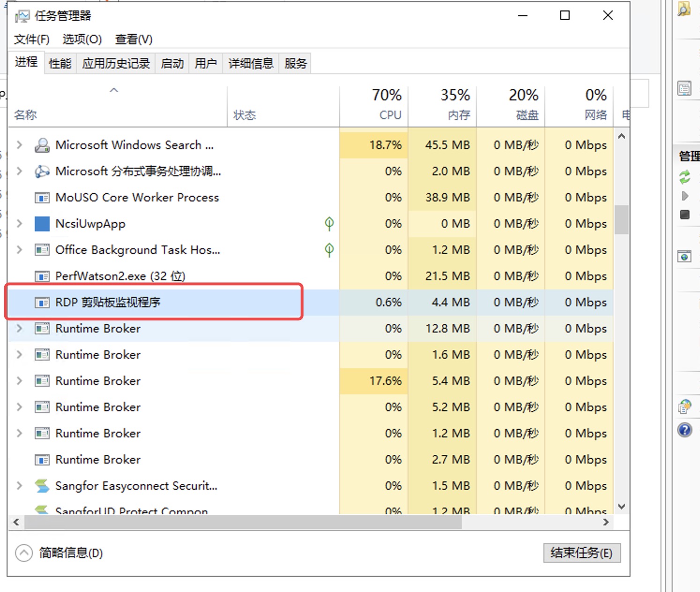Switch to the 服务 tab

coord(295,63)
